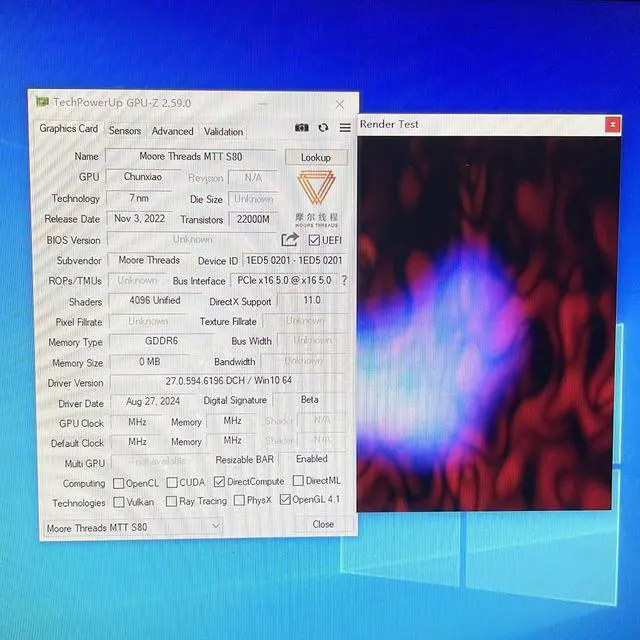640x640 pixels.
Task: Open the Validation tab
Action: (223, 132)
